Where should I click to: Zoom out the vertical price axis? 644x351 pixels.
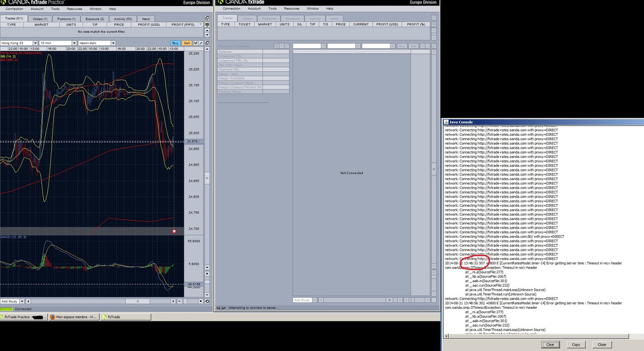tap(207, 295)
